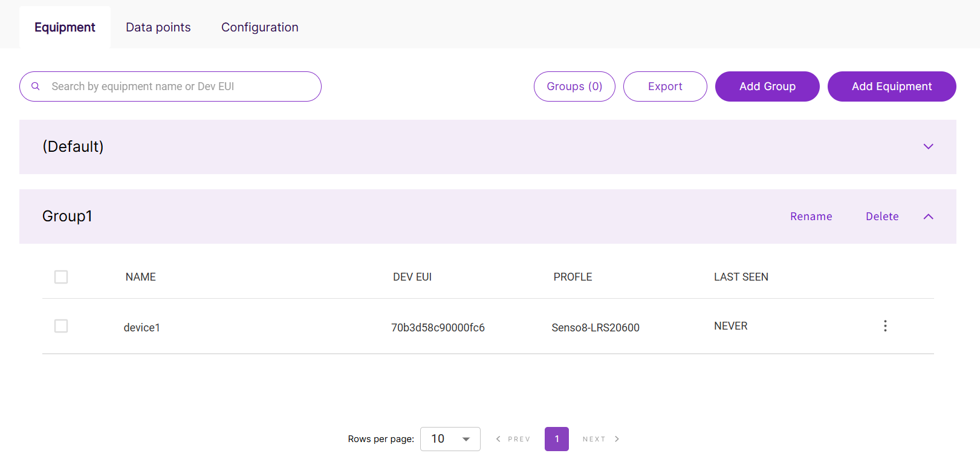Toggle the select-all checkbox in header
The image size is (980, 459).
(x=61, y=277)
